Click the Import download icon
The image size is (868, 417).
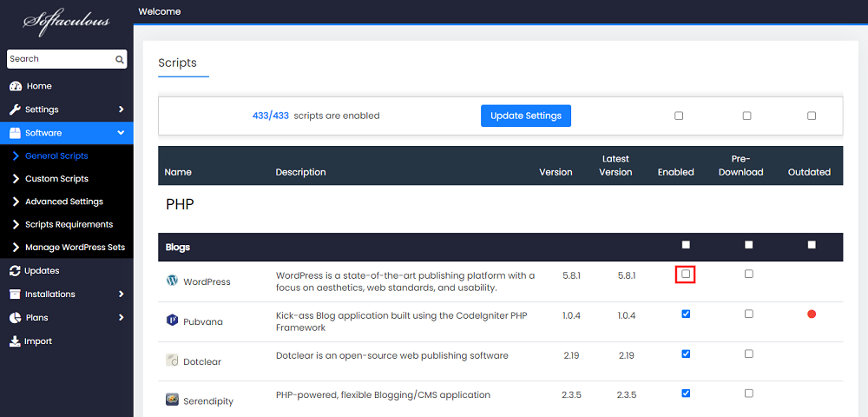pyautogui.click(x=15, y=341)
